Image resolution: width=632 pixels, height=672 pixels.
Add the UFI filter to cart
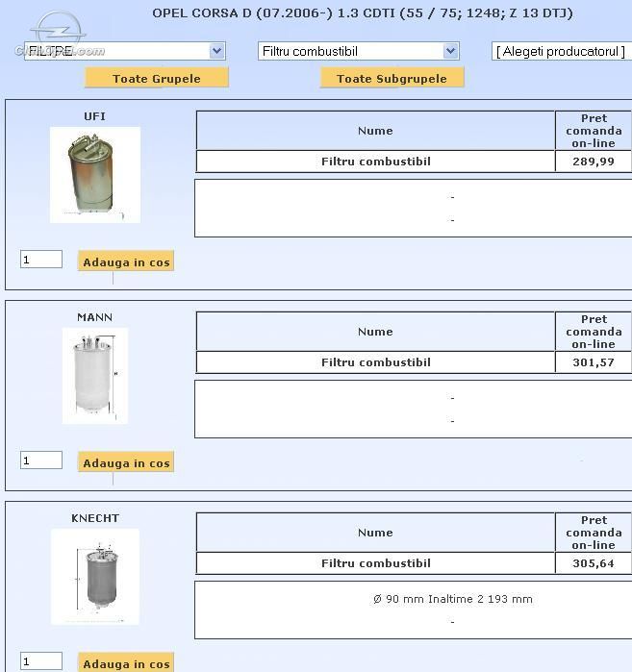coord(126,261)
